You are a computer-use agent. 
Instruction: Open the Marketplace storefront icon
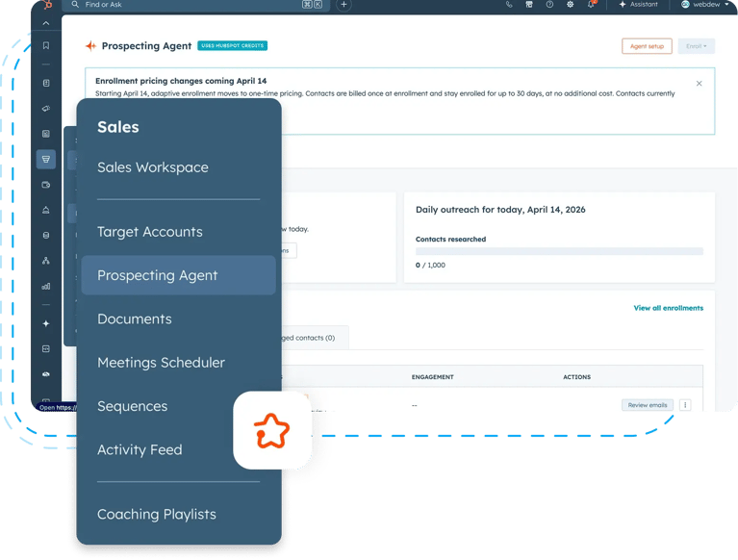pyautogui.click(x=529, y=5)
